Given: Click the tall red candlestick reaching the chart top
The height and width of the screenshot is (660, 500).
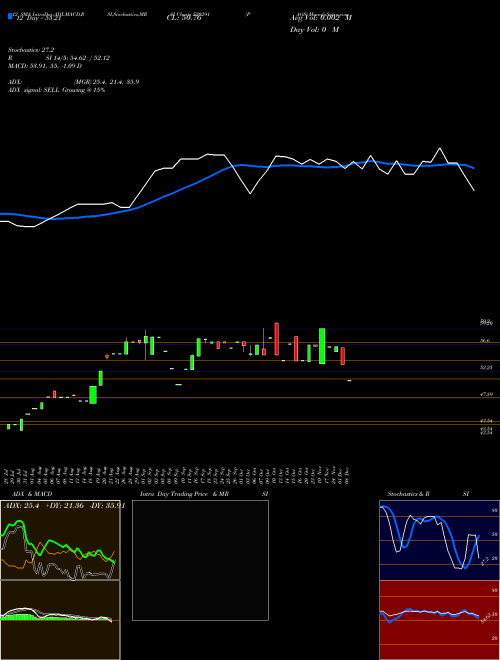Looking at the screenshot, I should coord(277,339).
